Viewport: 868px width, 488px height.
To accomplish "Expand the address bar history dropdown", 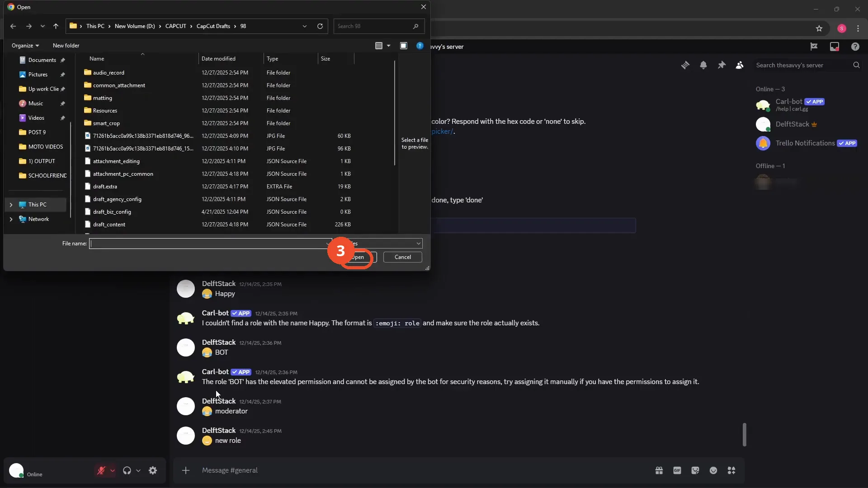I will click(305, 26).
